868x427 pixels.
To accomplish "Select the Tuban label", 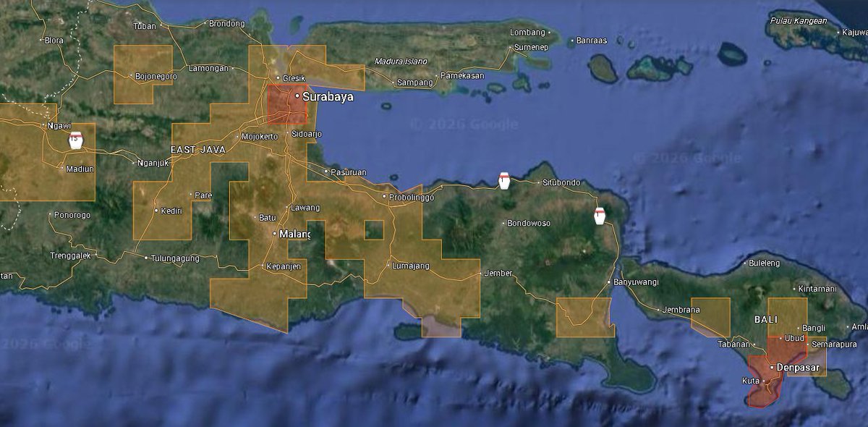I will point(145,26).
